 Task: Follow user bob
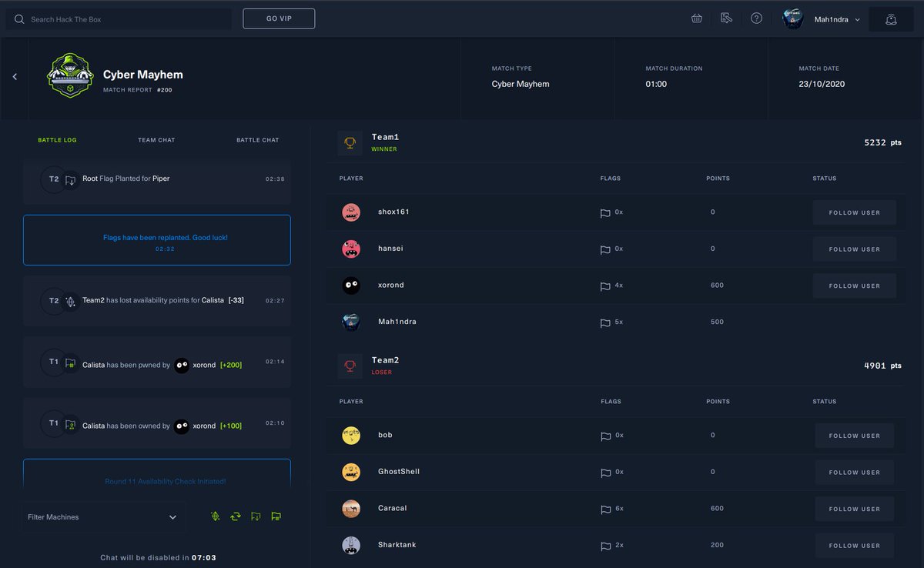tap(855, 436)
